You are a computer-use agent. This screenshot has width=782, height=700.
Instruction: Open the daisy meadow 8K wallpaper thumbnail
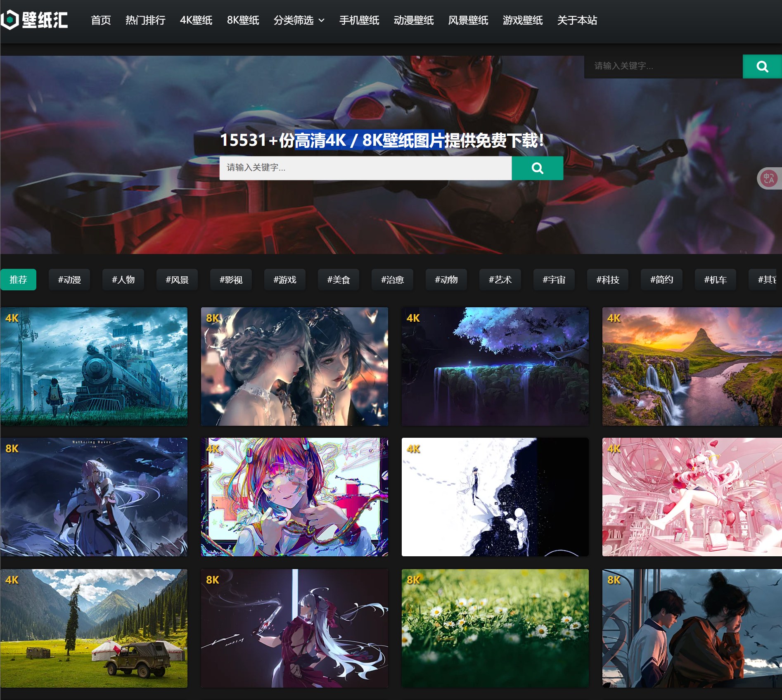pyautogui.click(x=495, y=628)
